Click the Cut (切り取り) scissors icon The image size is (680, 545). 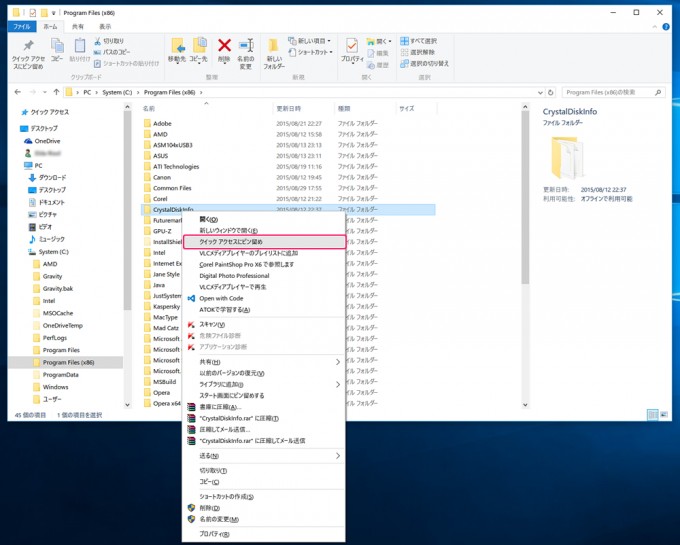tap(98, 41)
